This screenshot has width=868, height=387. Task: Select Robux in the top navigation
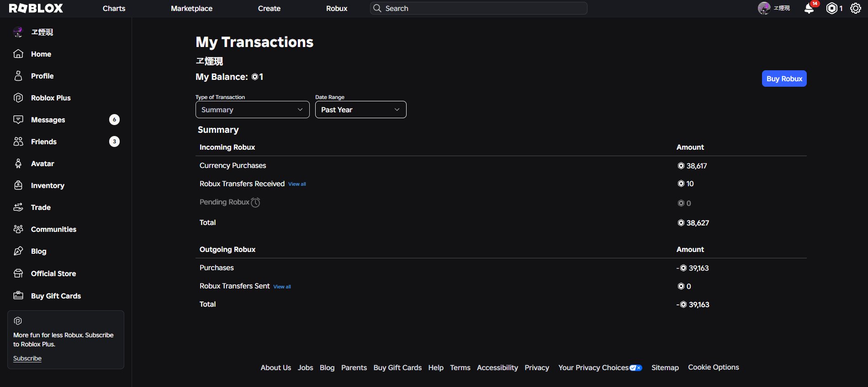(337, 8)
